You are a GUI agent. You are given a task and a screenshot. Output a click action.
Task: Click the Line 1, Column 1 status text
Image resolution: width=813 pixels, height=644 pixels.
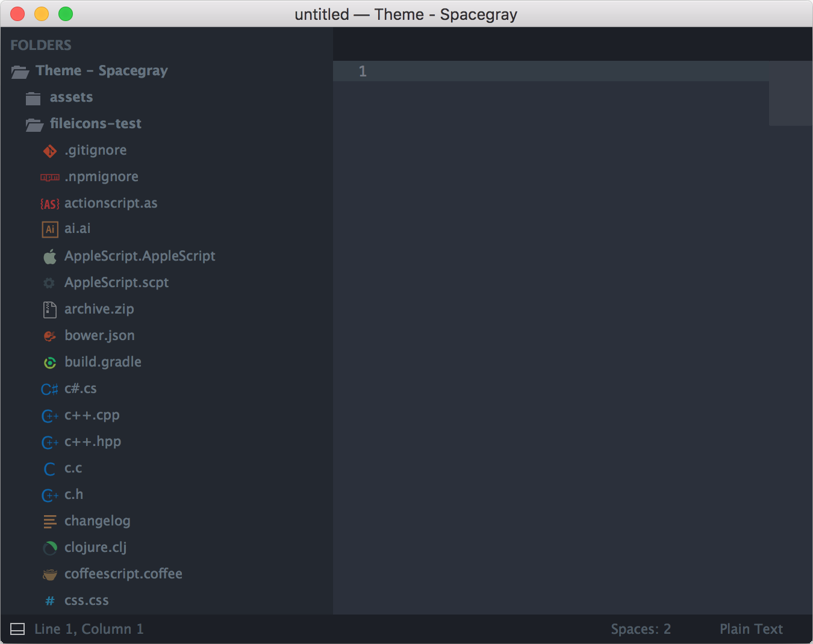pyautogui.click(x=89, y=629)
